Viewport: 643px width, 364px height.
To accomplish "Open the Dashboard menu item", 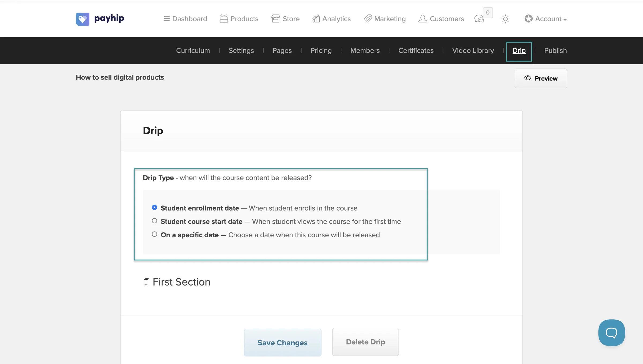I will click(x=185, y=19).
